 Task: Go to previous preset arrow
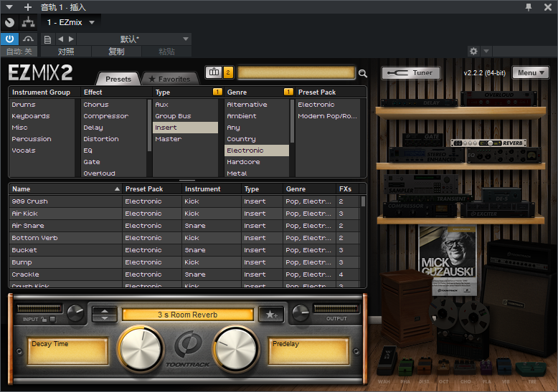(x=60, y=39)
